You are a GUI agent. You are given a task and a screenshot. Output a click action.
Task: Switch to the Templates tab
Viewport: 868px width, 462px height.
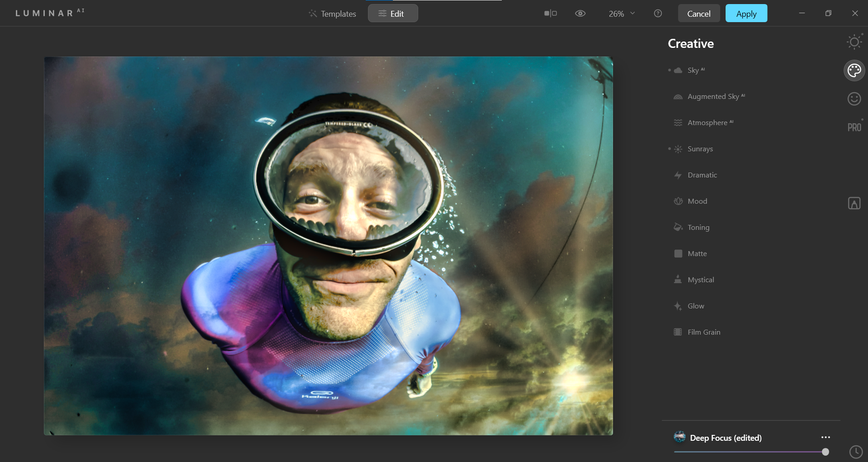click(x=333, y=14)
